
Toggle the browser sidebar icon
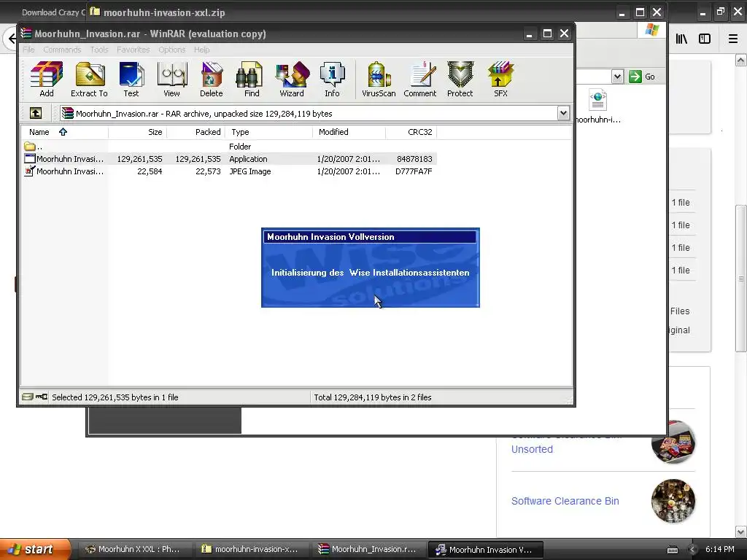click(705, 39)
